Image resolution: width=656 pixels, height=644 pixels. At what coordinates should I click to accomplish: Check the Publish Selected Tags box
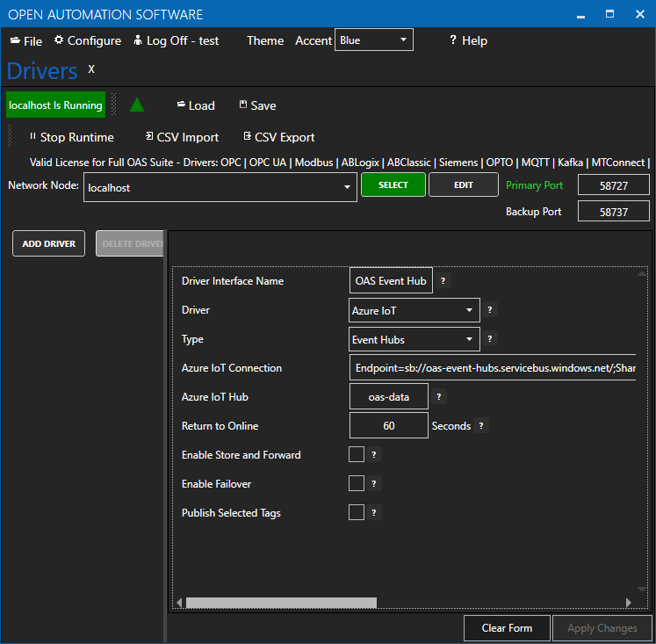(357, 513)
